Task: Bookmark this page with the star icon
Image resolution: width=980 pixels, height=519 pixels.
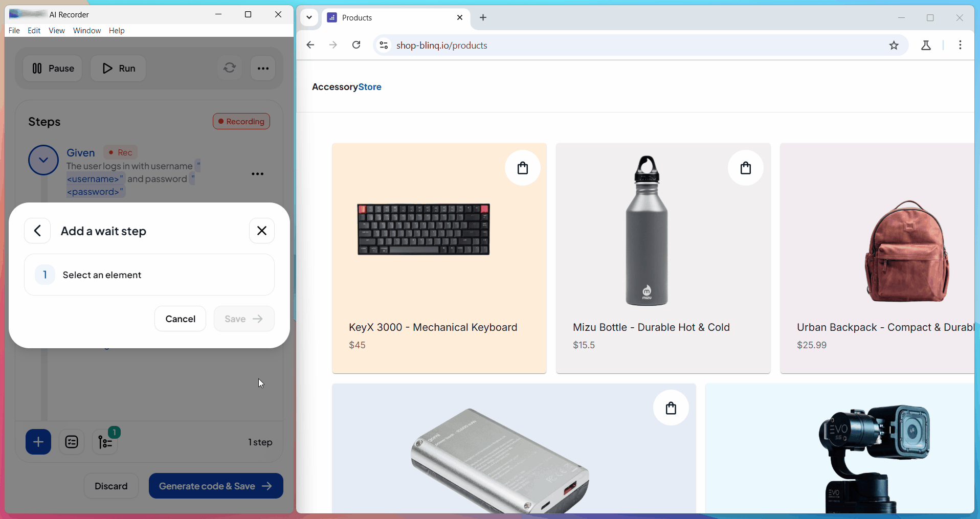Action: pos(894,46)
